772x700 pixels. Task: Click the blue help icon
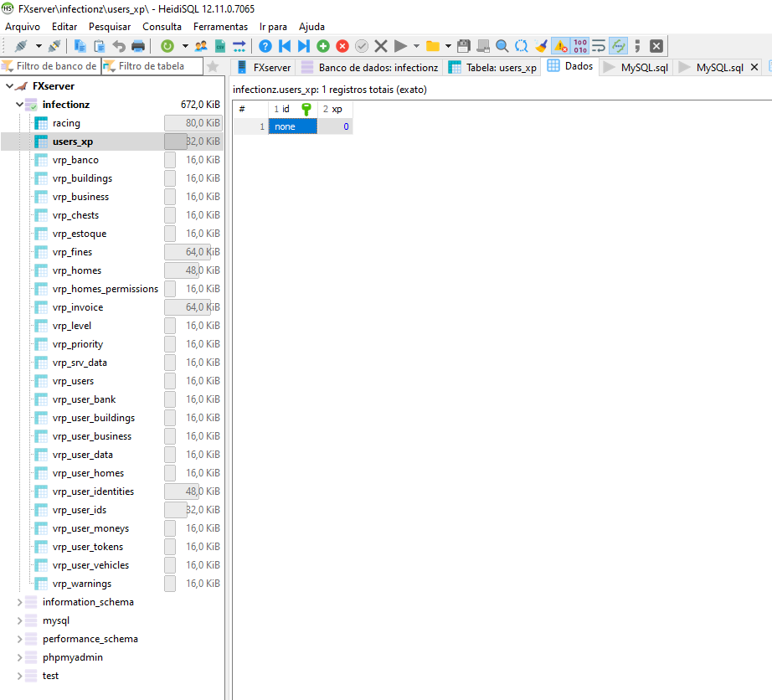point(265,46)
